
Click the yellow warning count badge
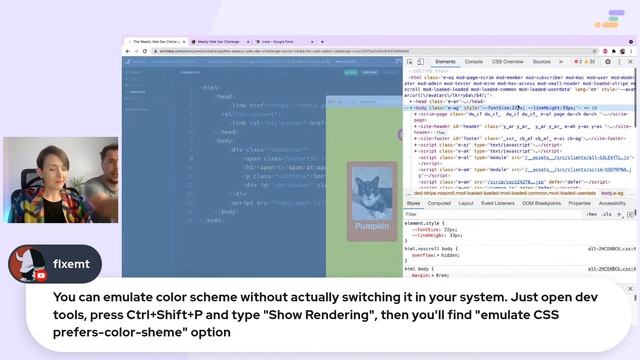pos(590,62)
